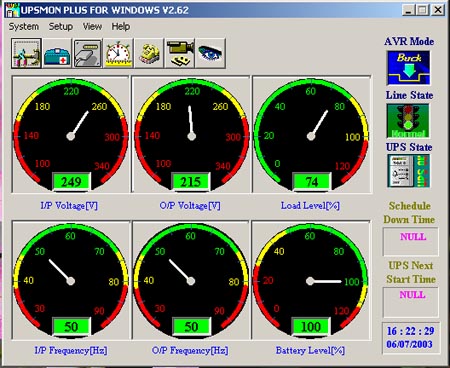Viewport: 450px width, 368px height.
Task: Click the 16 : 22 : 29 clock time
Action: point(410,331)
